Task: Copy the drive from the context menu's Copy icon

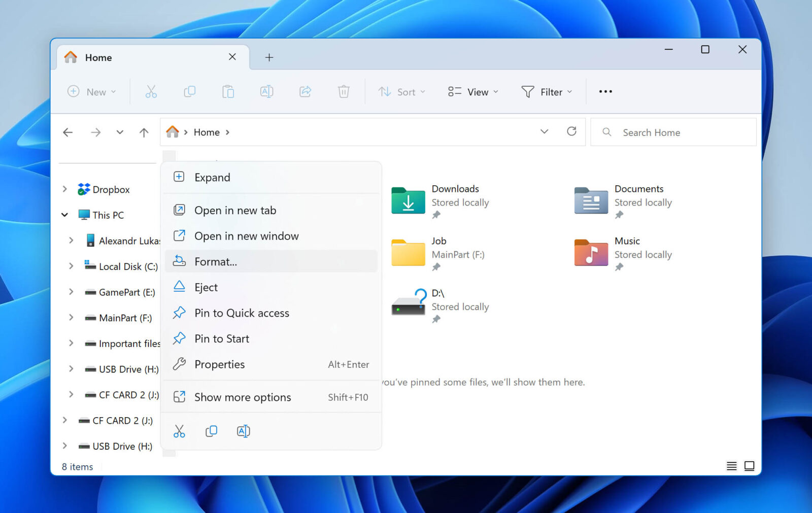Action: (x=212, y=431)
